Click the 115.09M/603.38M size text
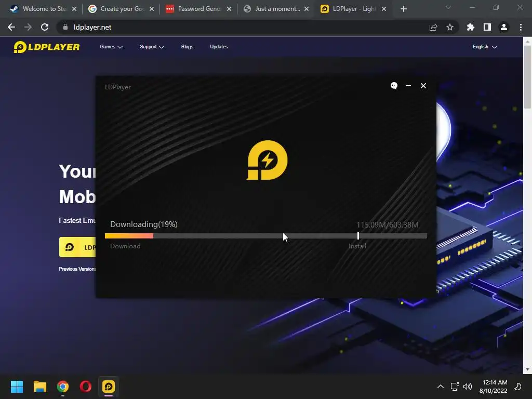Screen dimensions: 532x399 pyautogui.click(x=387, y=224)
